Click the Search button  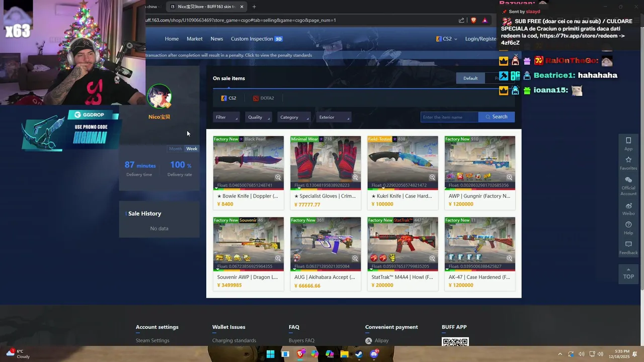(x=496, y=117)
